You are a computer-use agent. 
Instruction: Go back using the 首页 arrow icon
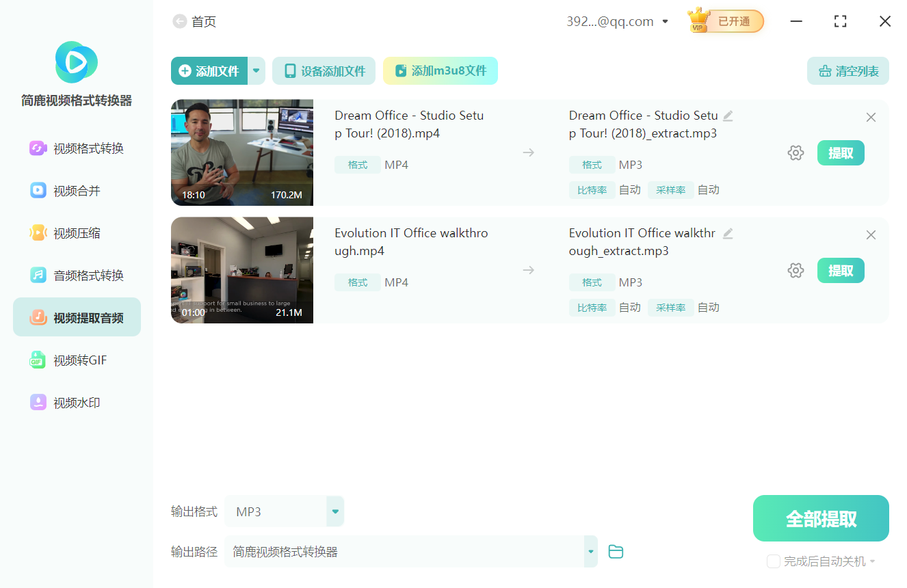pos(179,22)
